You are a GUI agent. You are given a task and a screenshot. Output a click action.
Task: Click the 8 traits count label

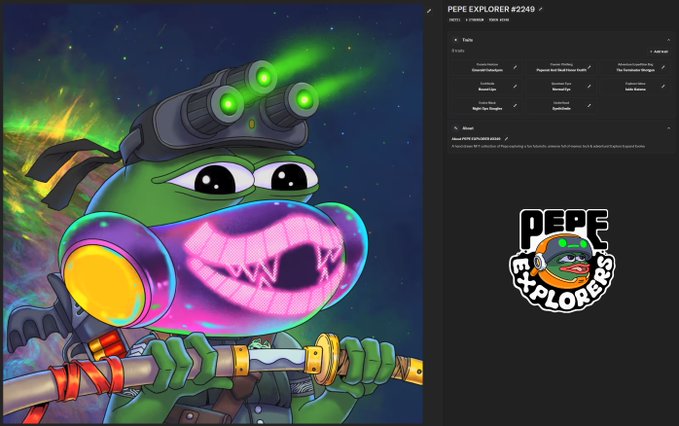tap(458, 51)
